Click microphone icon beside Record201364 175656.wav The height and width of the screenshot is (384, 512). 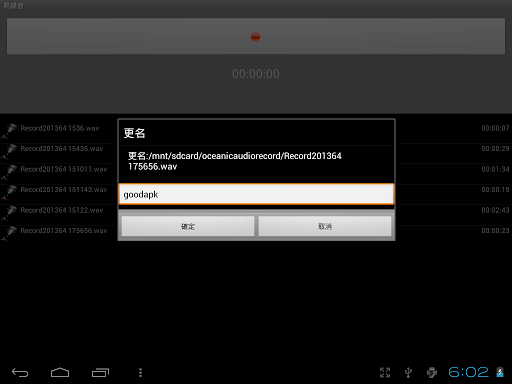(9, 233)
